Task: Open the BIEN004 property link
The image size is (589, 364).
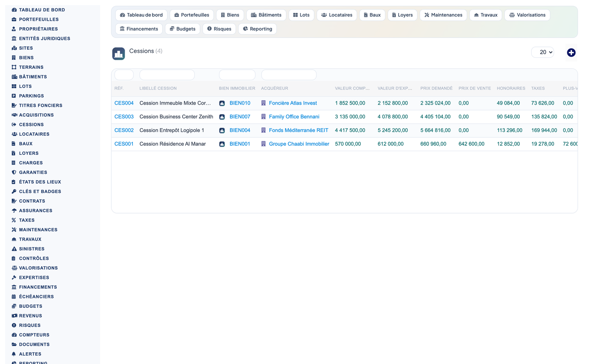Action: click(x=240, y=131)
